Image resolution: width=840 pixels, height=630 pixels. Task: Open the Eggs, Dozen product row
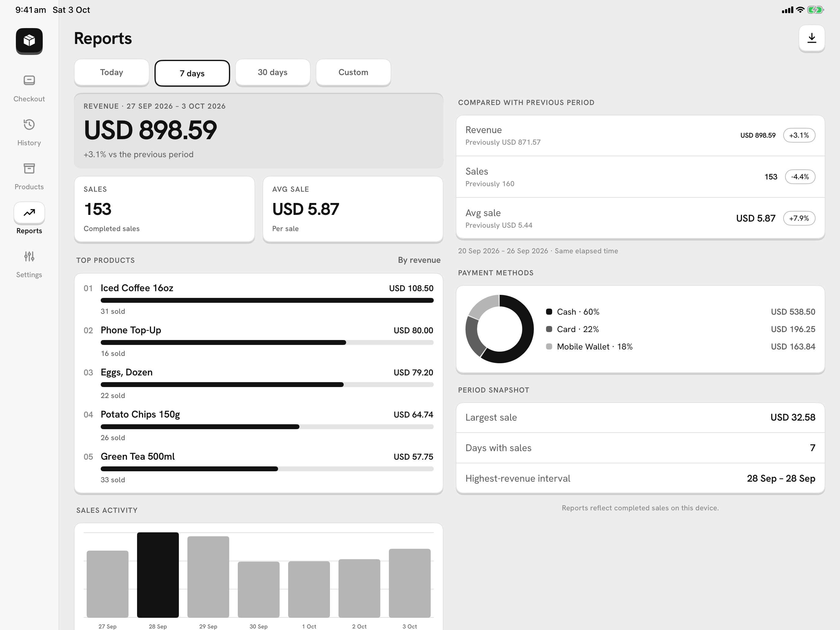tap(258, 384)
